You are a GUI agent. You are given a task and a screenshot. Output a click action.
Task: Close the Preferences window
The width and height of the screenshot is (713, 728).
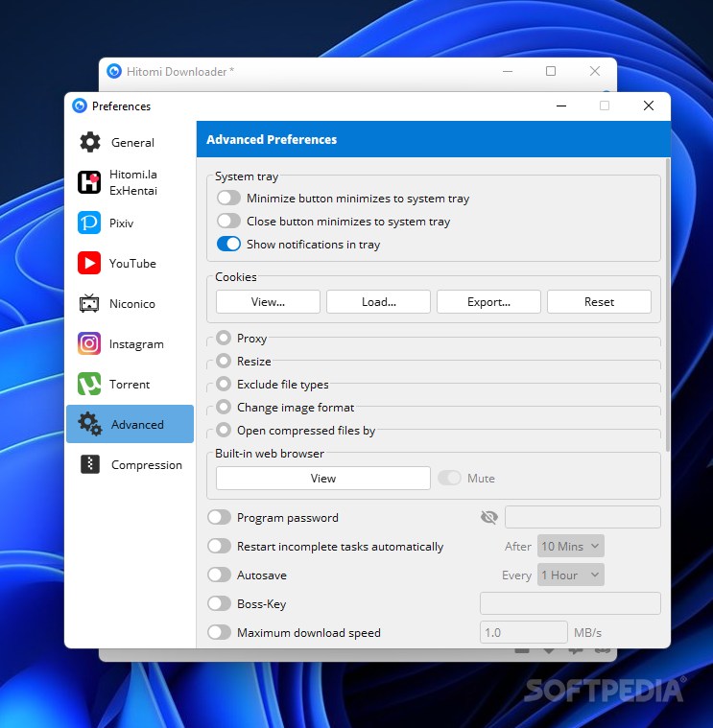pos(649,106)
